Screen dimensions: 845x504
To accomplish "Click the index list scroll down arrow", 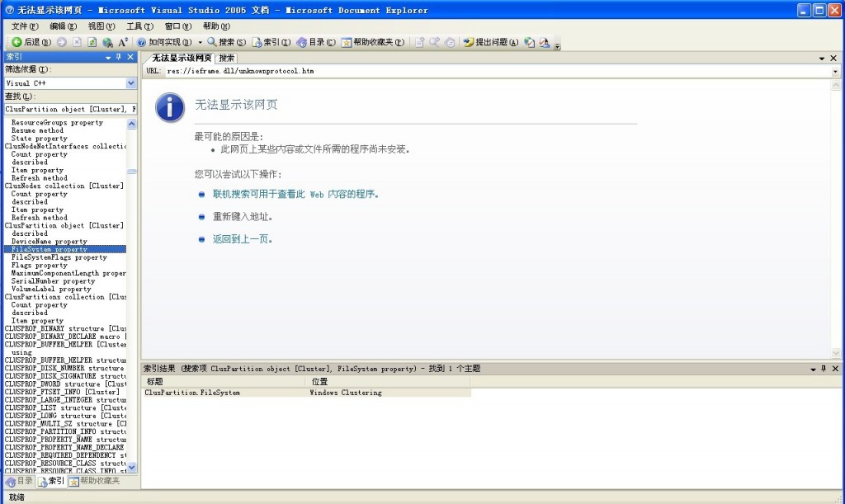I will (x=132, y=468).
